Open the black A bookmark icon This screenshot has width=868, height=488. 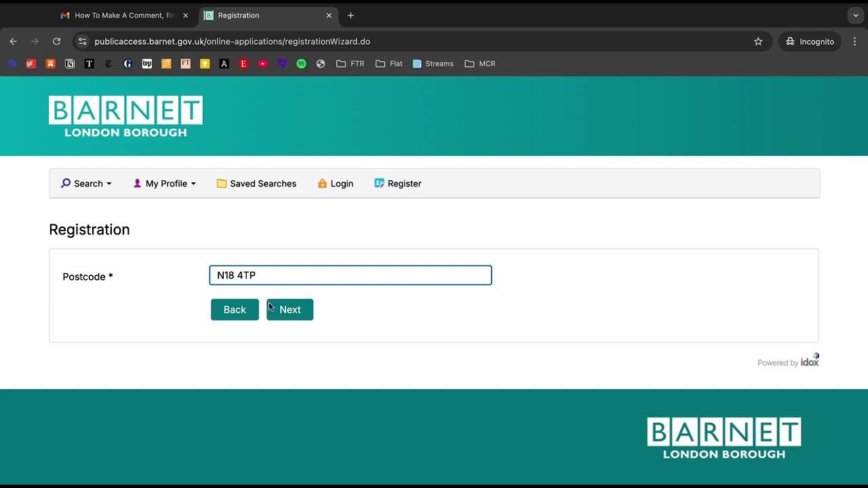[224, 64]
